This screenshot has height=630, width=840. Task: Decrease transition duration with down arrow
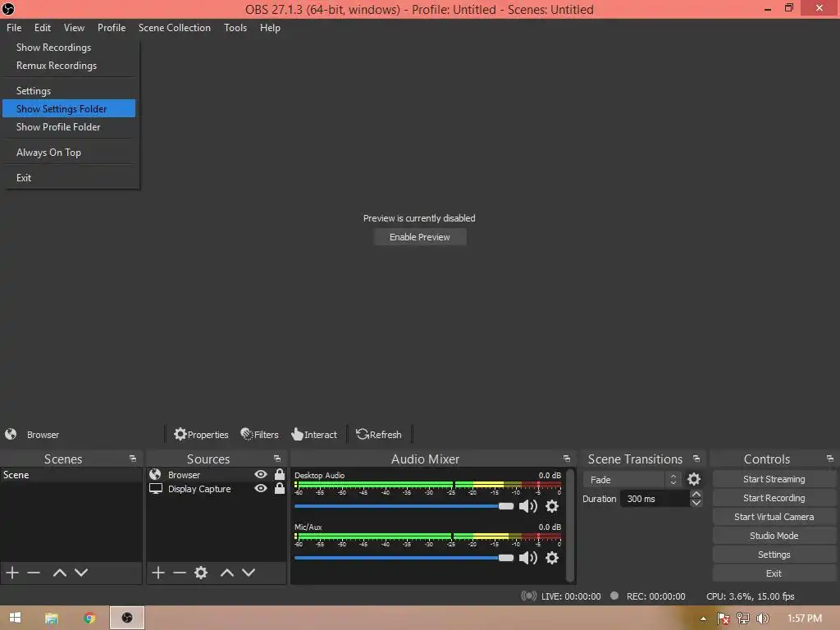tap(696, 503)
